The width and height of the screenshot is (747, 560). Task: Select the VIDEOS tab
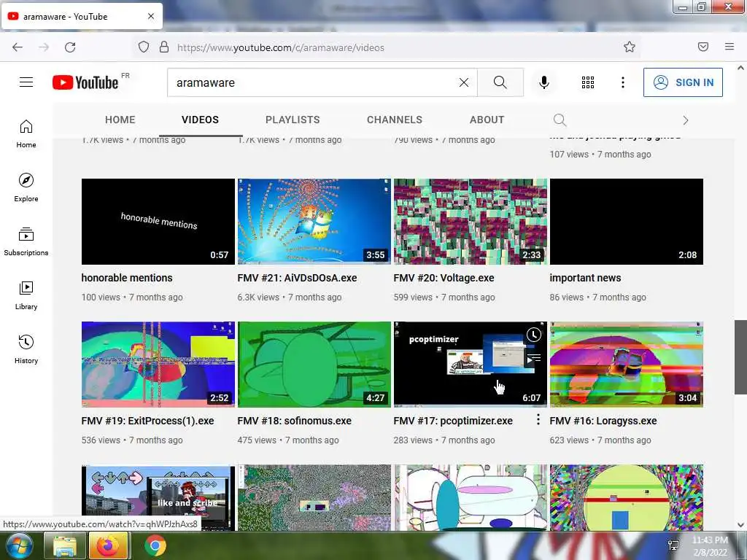pos(200,120)
